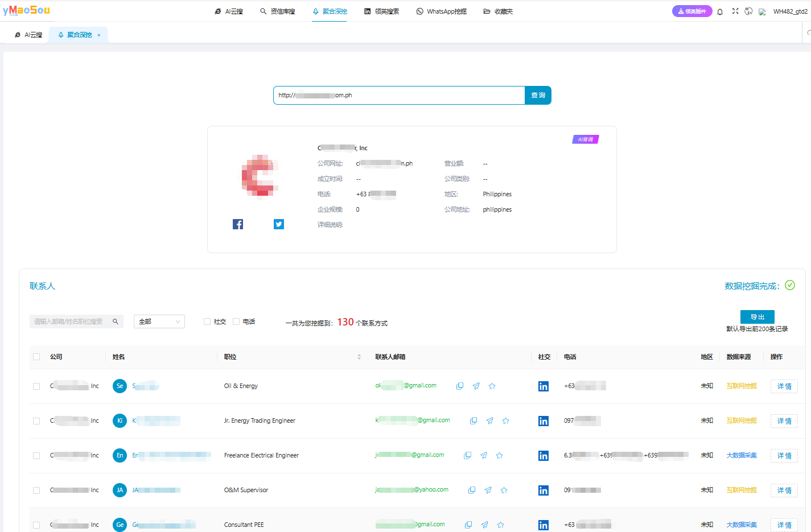Copy email of Jr. Energy Trading Engineer

(x=473, y=421)
